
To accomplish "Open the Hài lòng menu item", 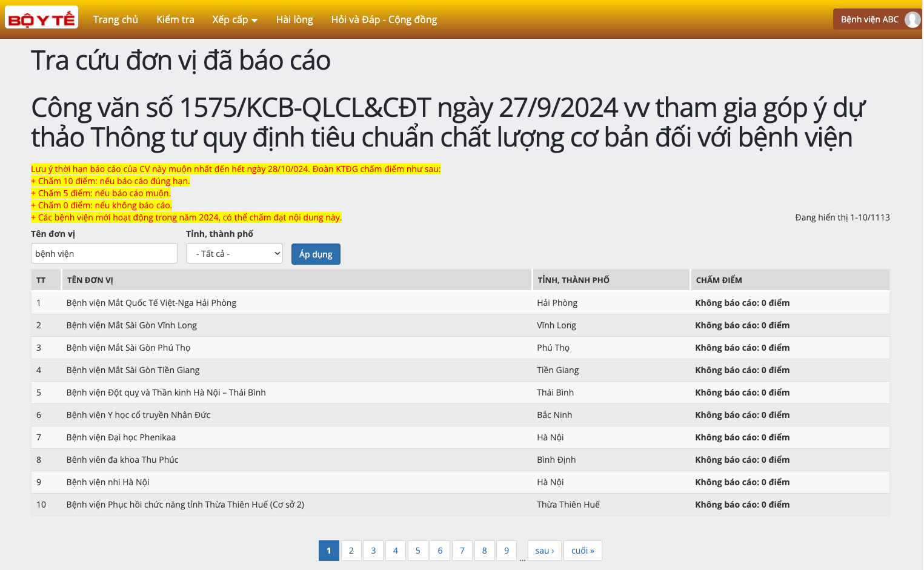I will pyautogui.click(x=294, y=19).
